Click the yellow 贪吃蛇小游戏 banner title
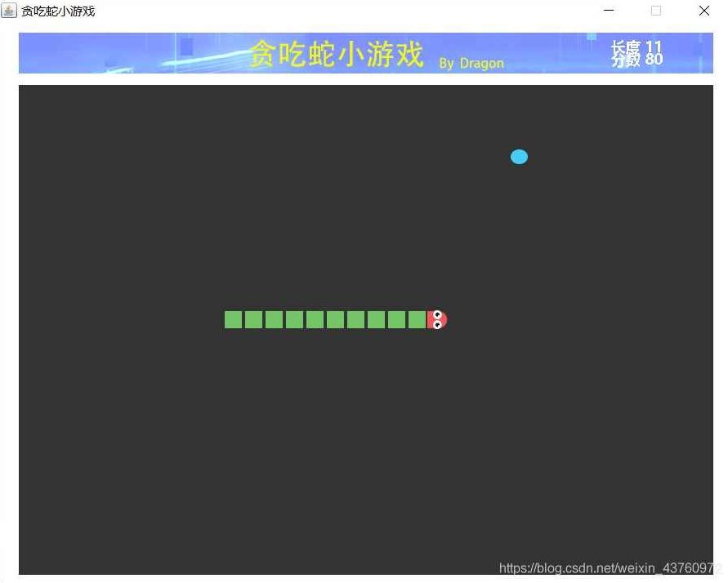Viewport: 728px width, 583px height. 336,55
